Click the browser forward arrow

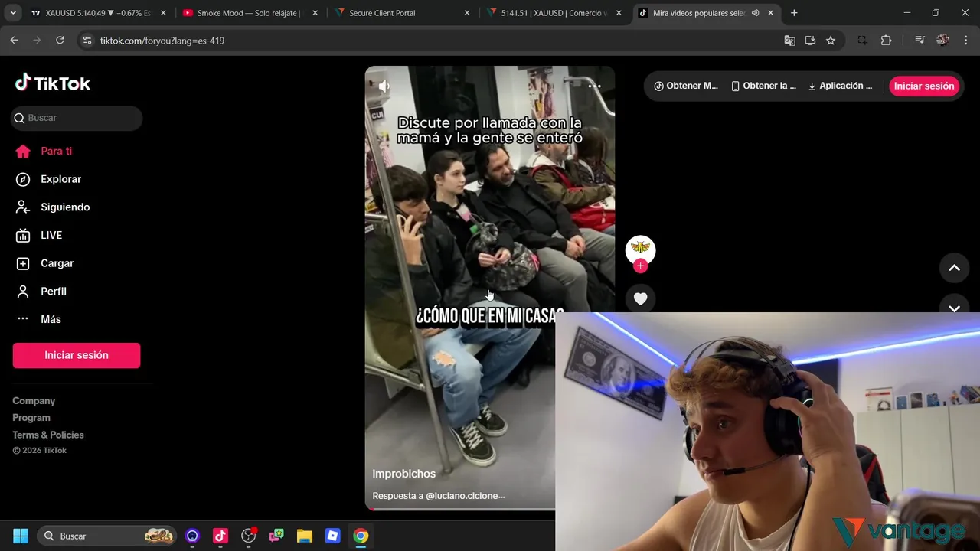[x=37, y=41]
